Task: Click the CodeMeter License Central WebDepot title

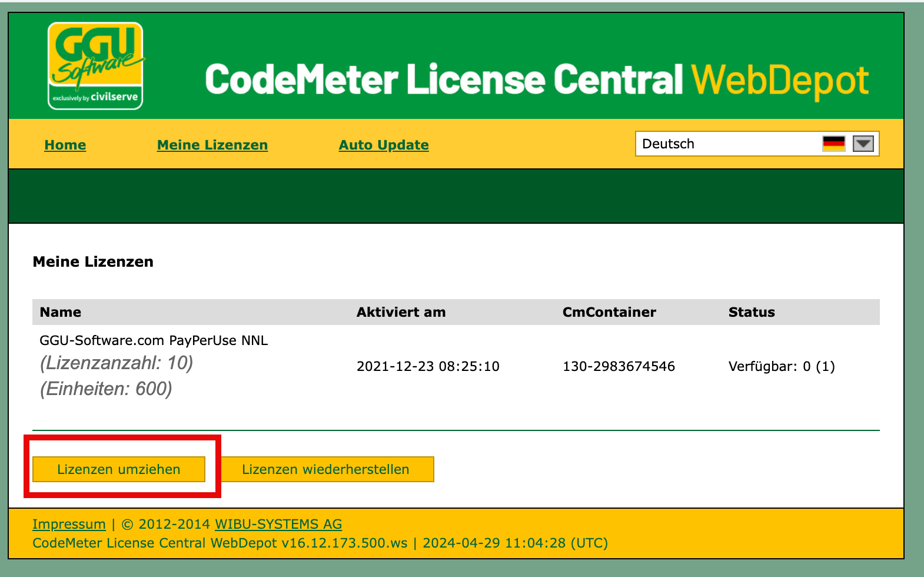Action: (x=536, y=79)
